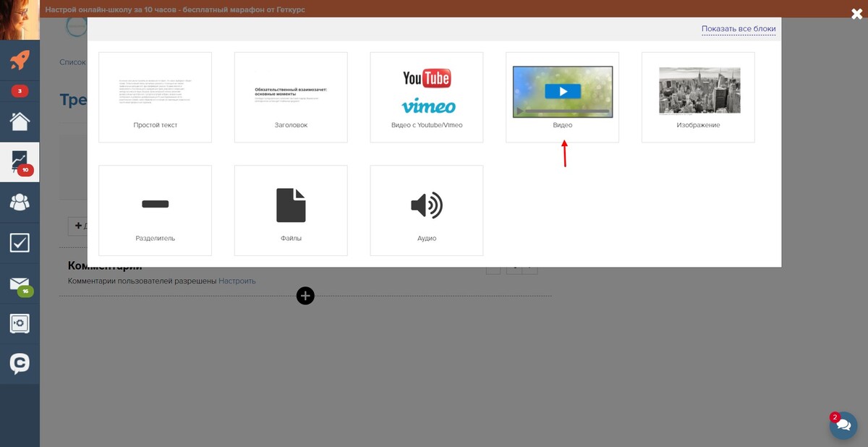This screenshot has width=868, height=447.
Task: Select the Простой текст block
Action: [x=155, y=97]
